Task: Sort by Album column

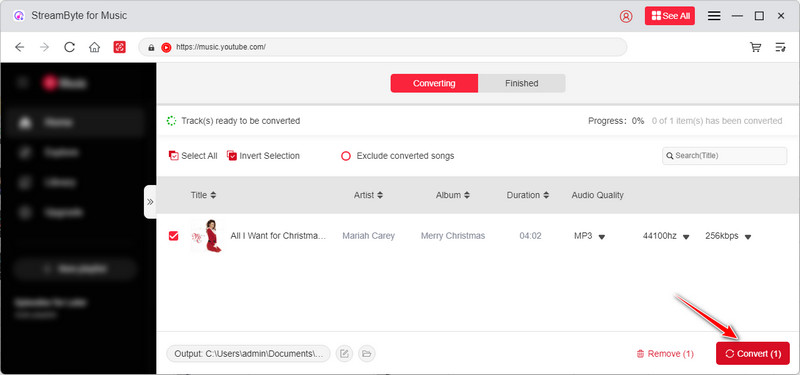Action: pyautogui.click(x=453, y=195)
